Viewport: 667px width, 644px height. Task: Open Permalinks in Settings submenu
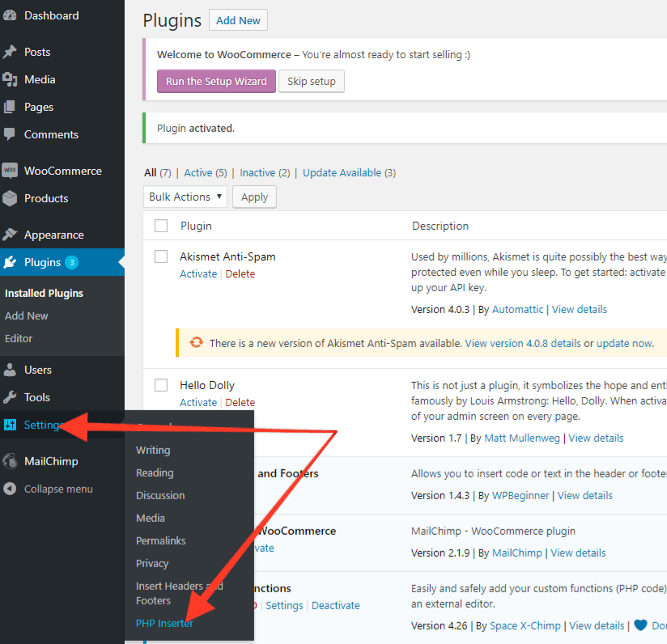tap(161, 540)
